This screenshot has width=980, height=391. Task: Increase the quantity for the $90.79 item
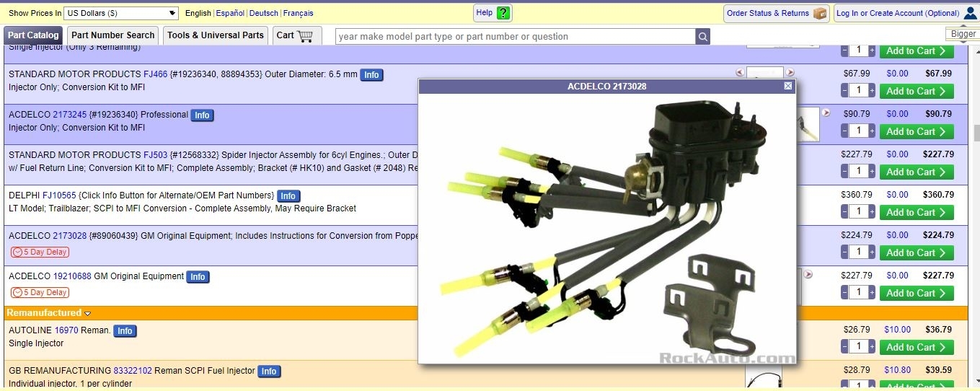tap(872, 131)
